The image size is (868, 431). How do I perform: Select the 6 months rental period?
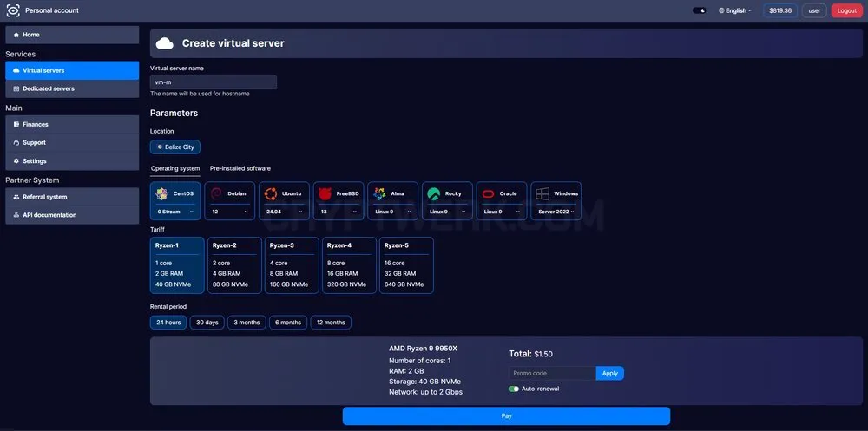coord(288,323)
